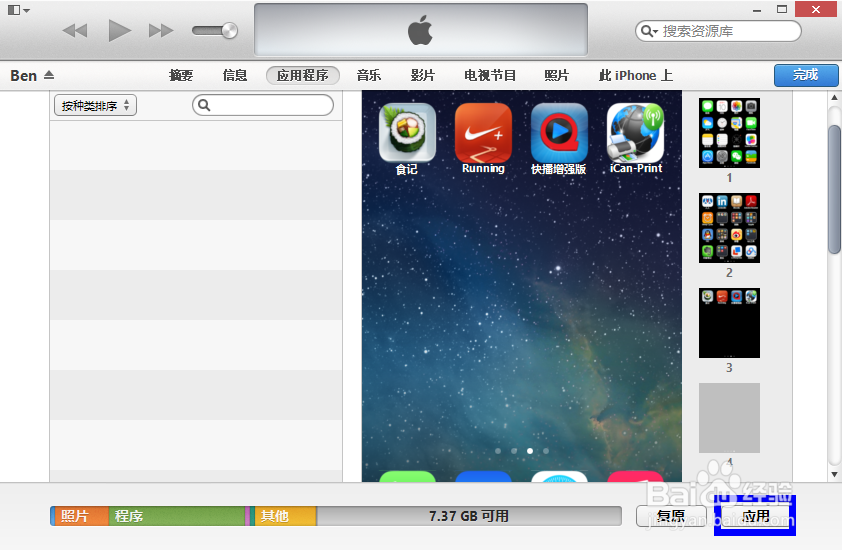Click the 完成 button

(806, 75)
